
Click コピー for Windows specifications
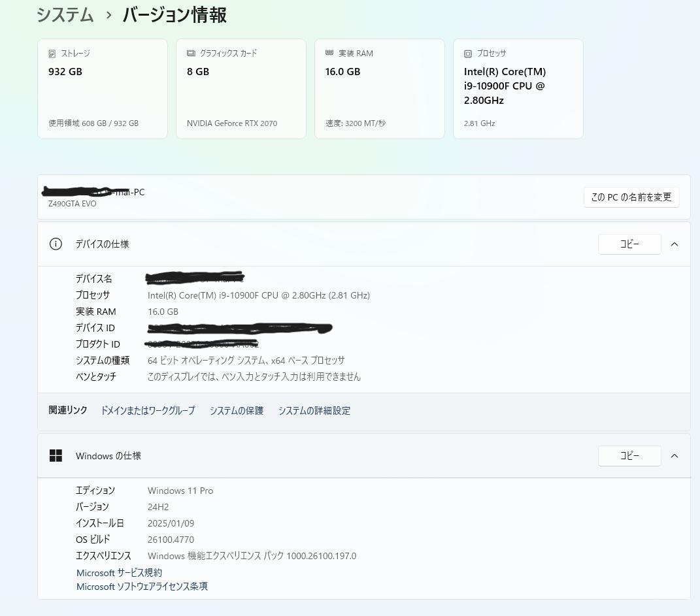[x=629, y=456]
